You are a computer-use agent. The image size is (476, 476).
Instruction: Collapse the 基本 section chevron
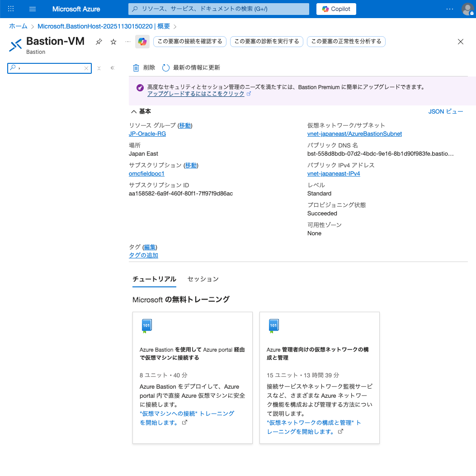[133, 111]
